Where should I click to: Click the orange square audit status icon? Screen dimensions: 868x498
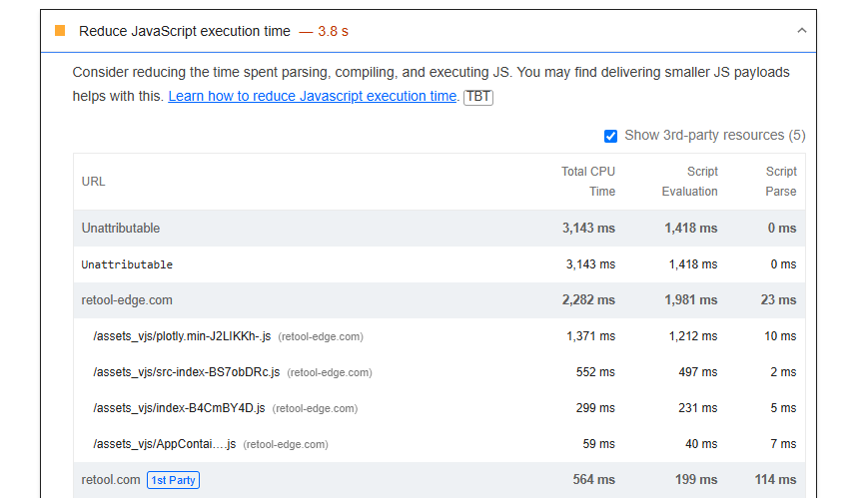(60, 31)
